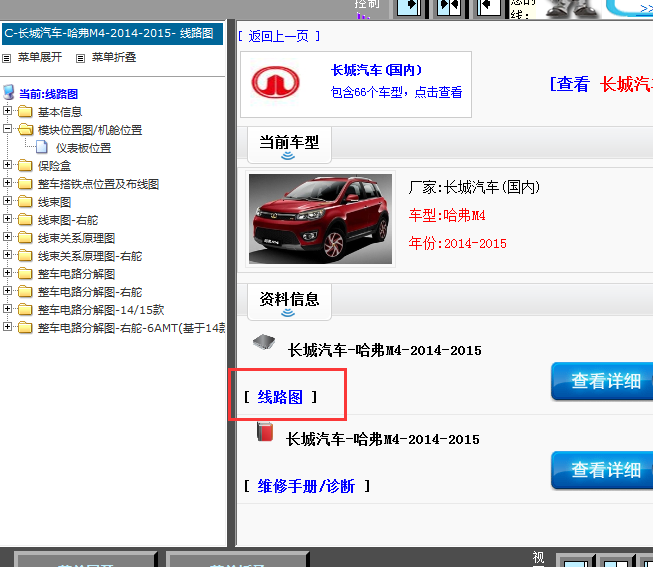
Task: Click the folder icon of 整车电路分解图-右舵
Action: [25, 291]
